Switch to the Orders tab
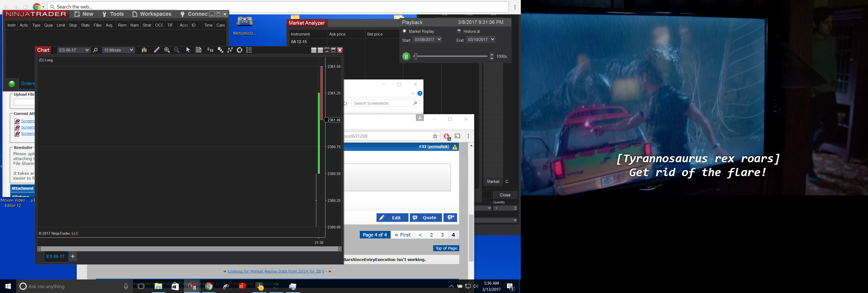The height and width of the screenshot is (293, 868). click(x=27, y=84)
